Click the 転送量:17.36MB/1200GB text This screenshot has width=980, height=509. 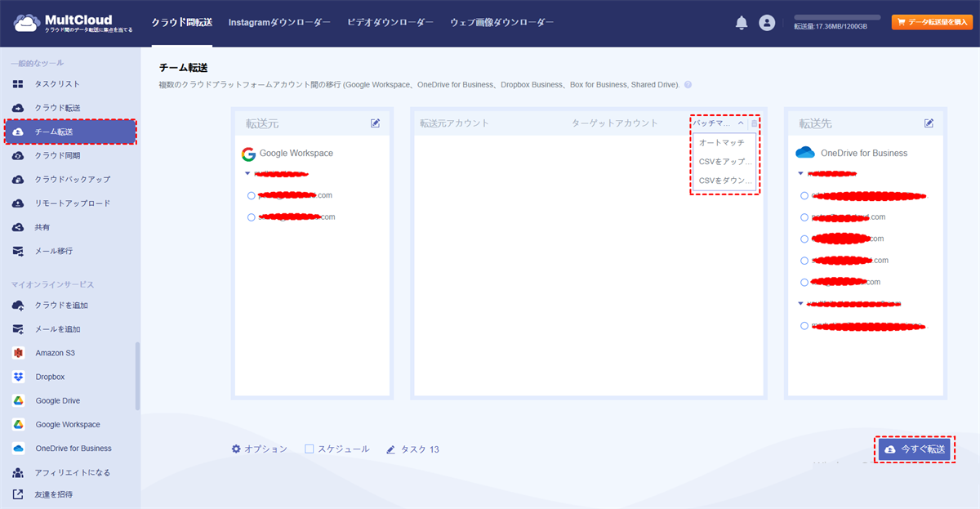point(830,27)
